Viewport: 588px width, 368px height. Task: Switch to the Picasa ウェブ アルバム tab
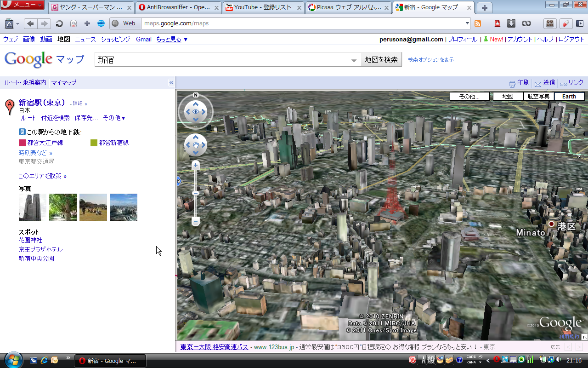[349, 7]
